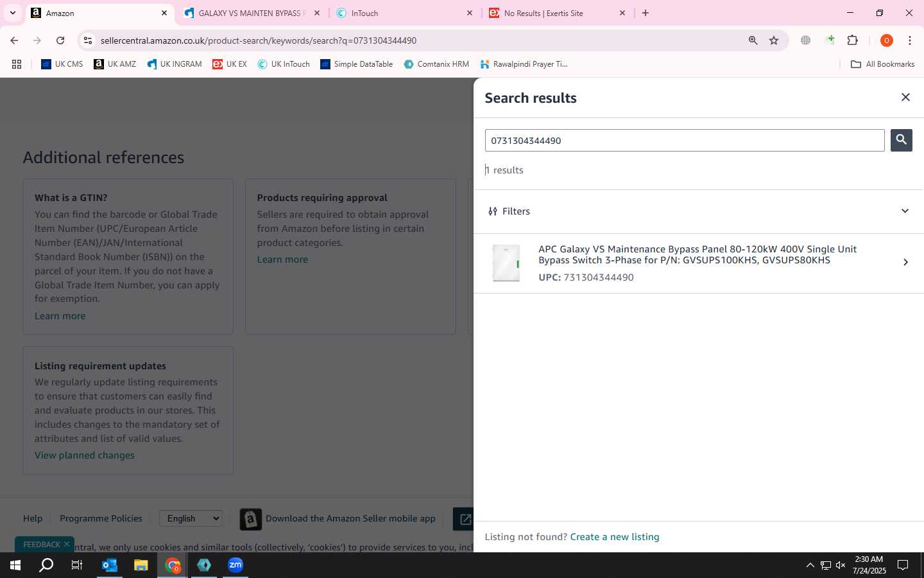924x578 pixels.
Task: Click Create a new listing link
Action: click(x=614, y=537)
